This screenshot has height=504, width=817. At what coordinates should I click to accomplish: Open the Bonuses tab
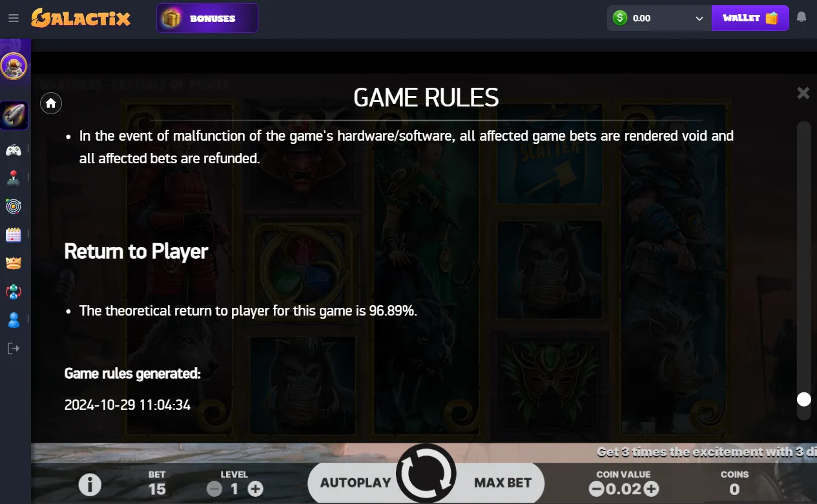207,18
